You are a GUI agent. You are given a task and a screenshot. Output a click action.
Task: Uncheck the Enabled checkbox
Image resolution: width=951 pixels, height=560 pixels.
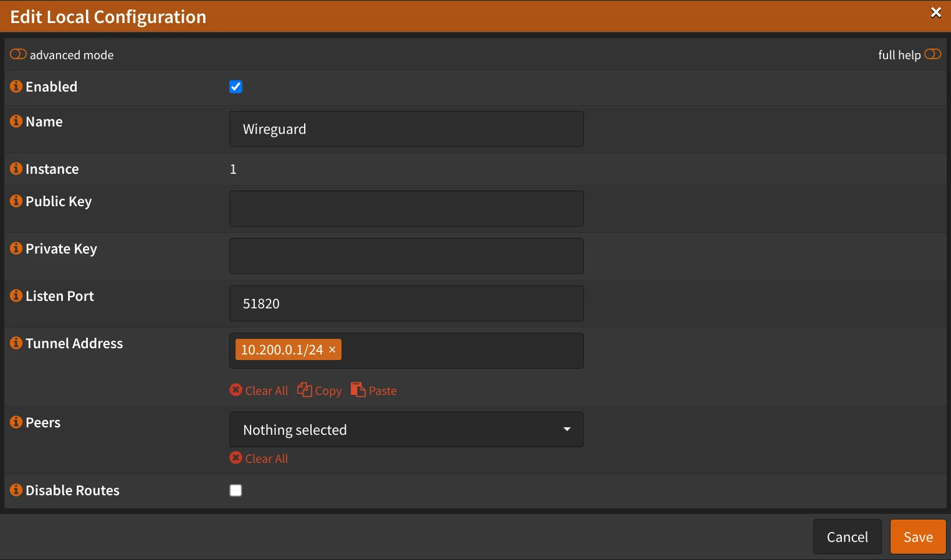point(236,87)
